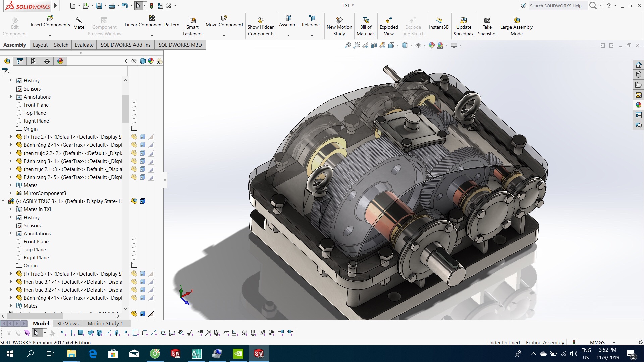Open the Motion Study 1 tab
This screenshot has height=362, width=644.
(105, 323)
